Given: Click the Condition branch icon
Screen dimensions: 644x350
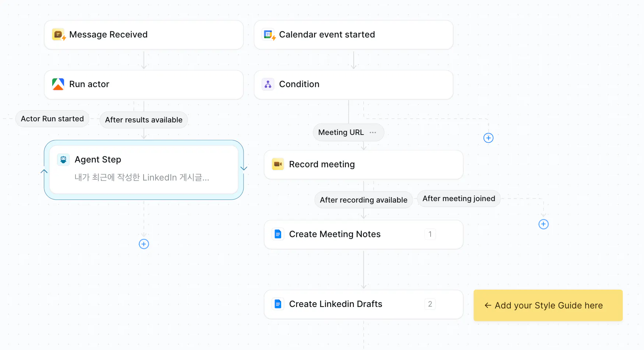Looking at the screenshot, I should (268, 84).
